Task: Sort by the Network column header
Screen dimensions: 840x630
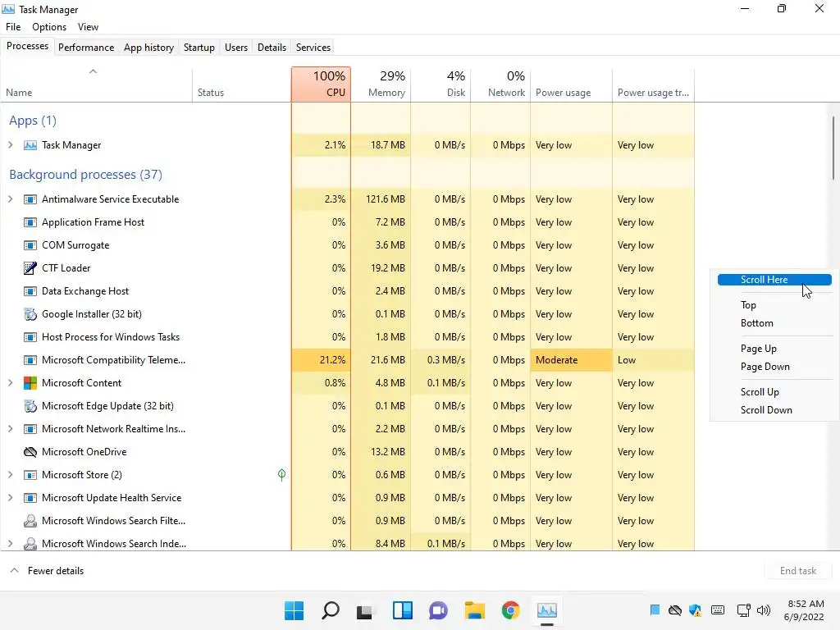Action: (x=500, y=84)
